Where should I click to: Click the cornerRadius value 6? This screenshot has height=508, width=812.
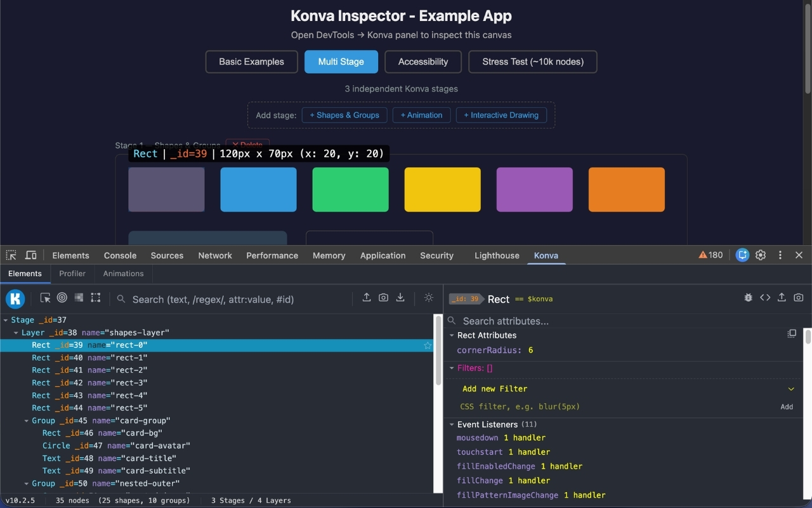click(530, 351)
